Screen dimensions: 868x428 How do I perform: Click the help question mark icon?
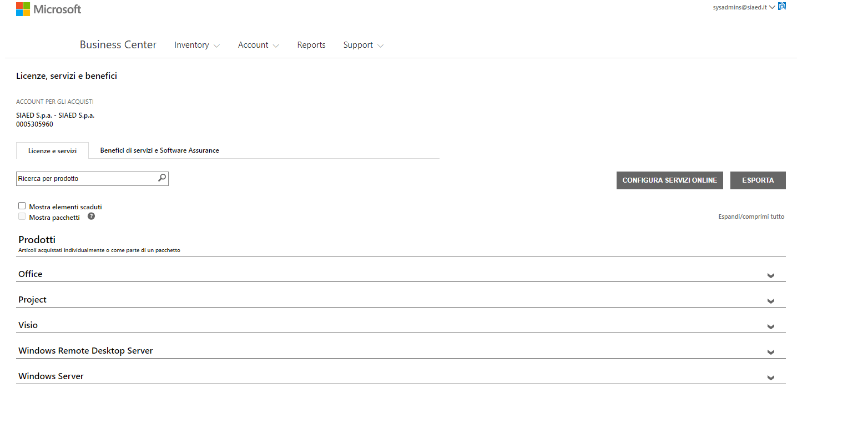tap(91, 216)
